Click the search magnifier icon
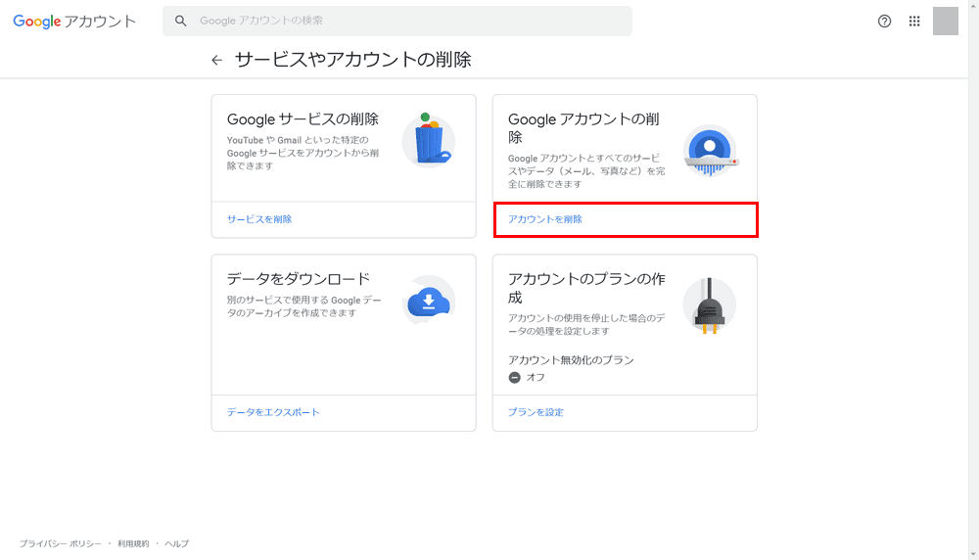This screenshot has height=560, width=979. [x=180, y=21]
